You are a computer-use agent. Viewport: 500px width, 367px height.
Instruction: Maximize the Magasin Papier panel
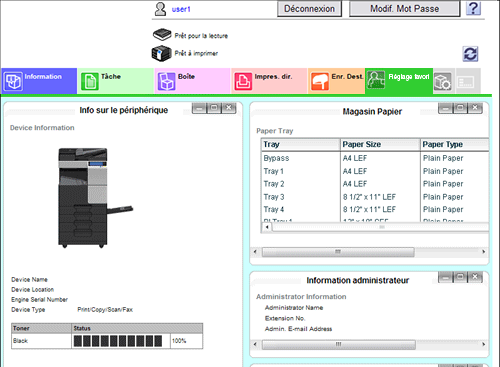(460, 108)
